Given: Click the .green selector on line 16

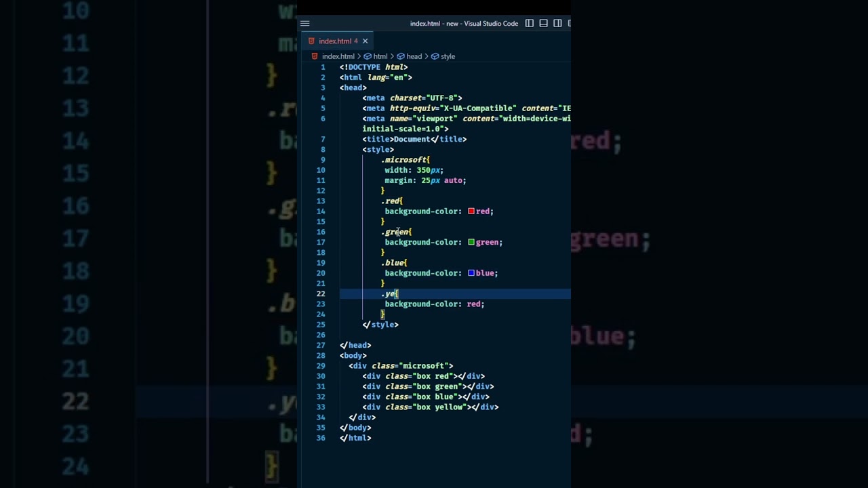Looking at the screenshot, I should pos(396,232).
